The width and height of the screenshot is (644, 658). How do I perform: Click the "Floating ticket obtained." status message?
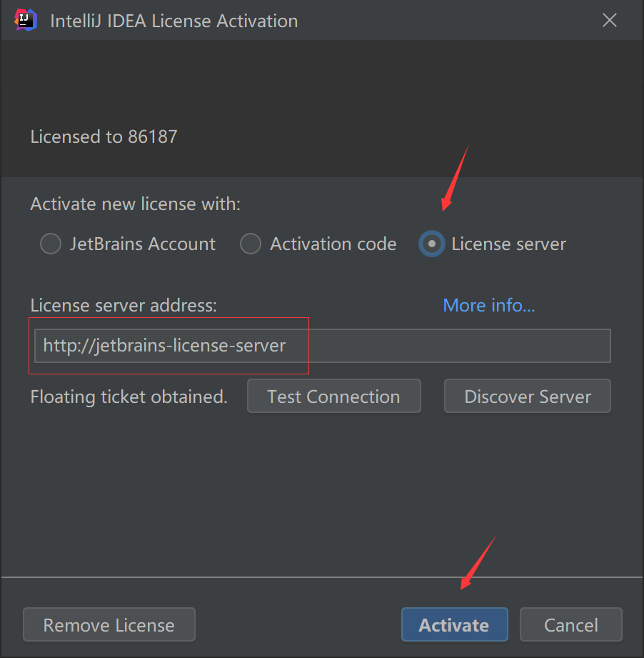(129, 397)
